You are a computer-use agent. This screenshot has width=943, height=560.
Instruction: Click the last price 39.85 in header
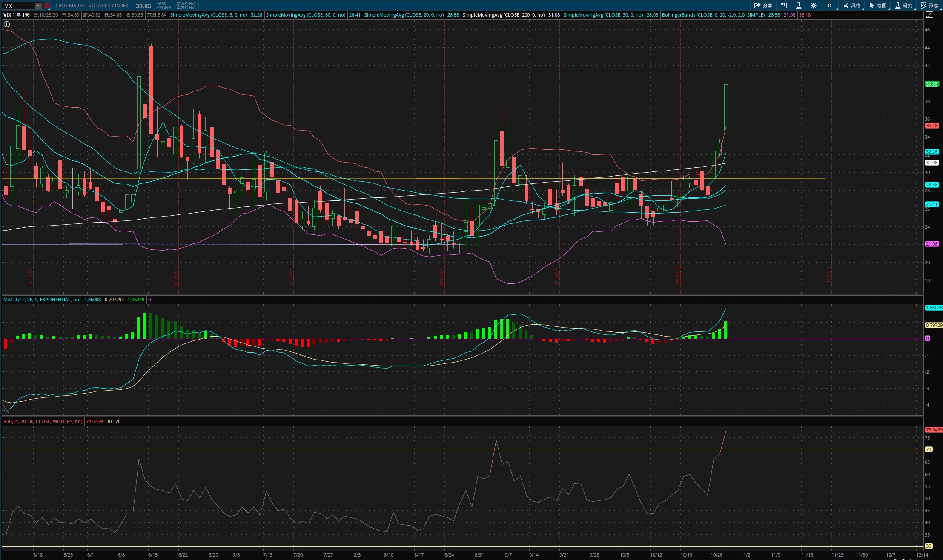(143, 6)
